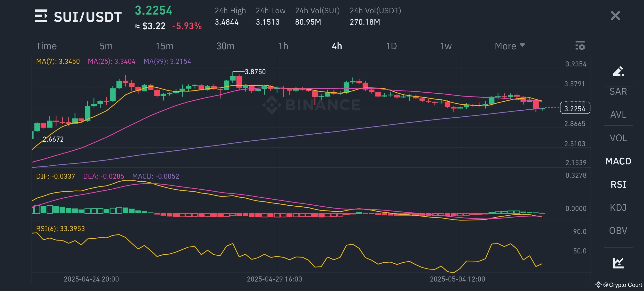Click the 2.6672 low price marker

tap(53, 139)
